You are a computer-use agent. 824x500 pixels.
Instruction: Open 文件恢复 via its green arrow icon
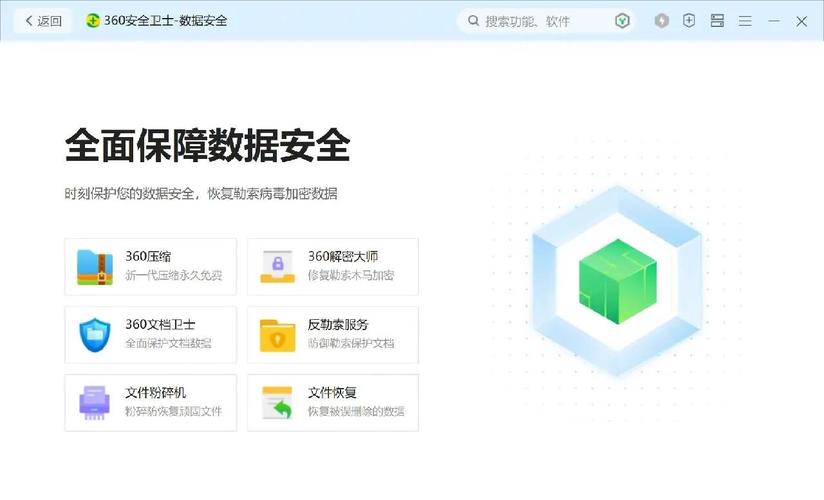pos(277,402)
